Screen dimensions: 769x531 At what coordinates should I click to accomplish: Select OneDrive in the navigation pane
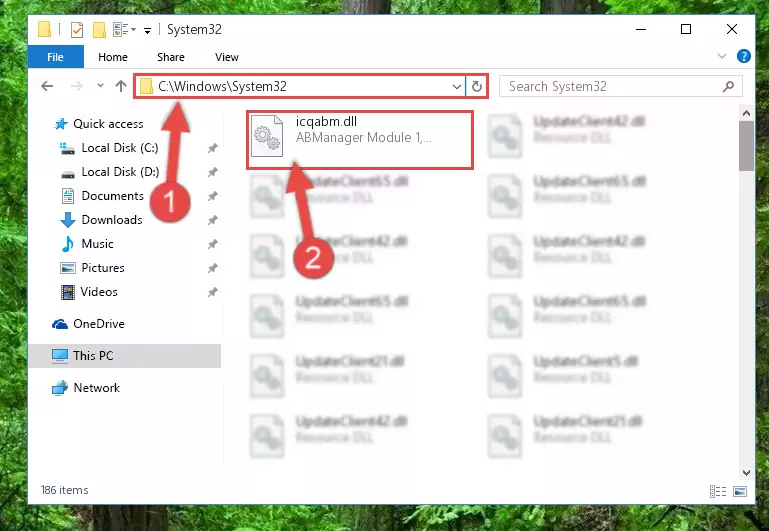(x=99, y=324)
